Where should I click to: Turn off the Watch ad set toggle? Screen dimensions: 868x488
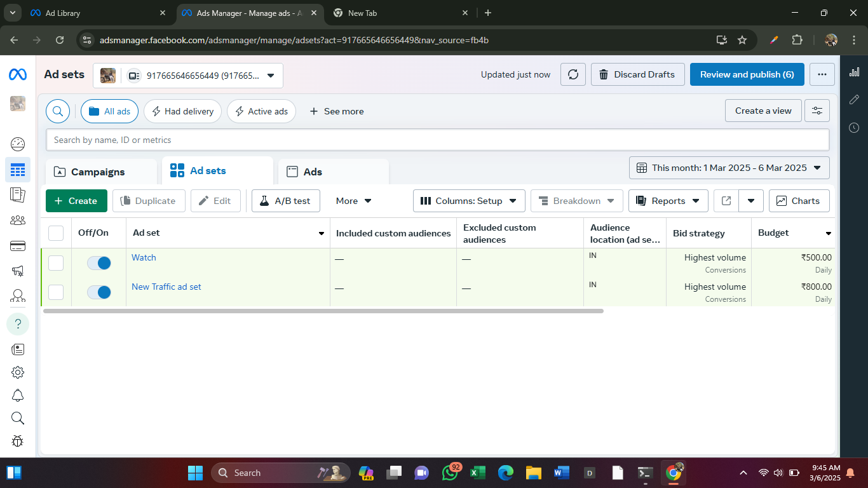[x=99, y=263]
